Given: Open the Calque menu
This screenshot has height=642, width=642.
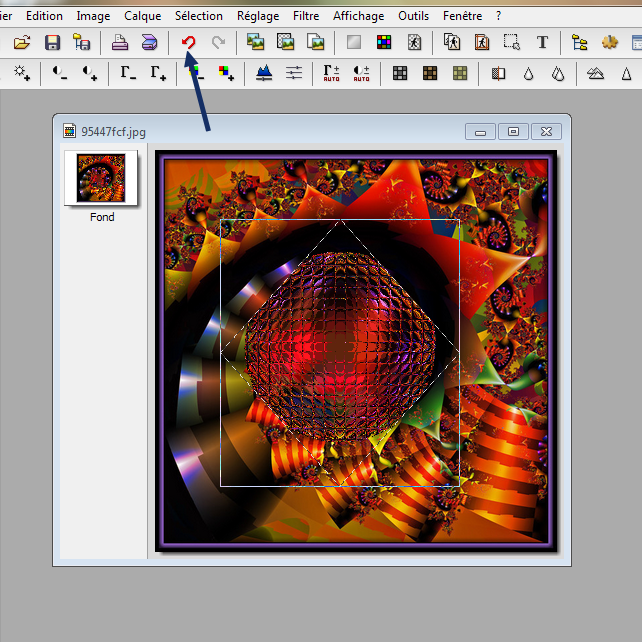Looking at the screenshot, I should click(x=142, y=16).
